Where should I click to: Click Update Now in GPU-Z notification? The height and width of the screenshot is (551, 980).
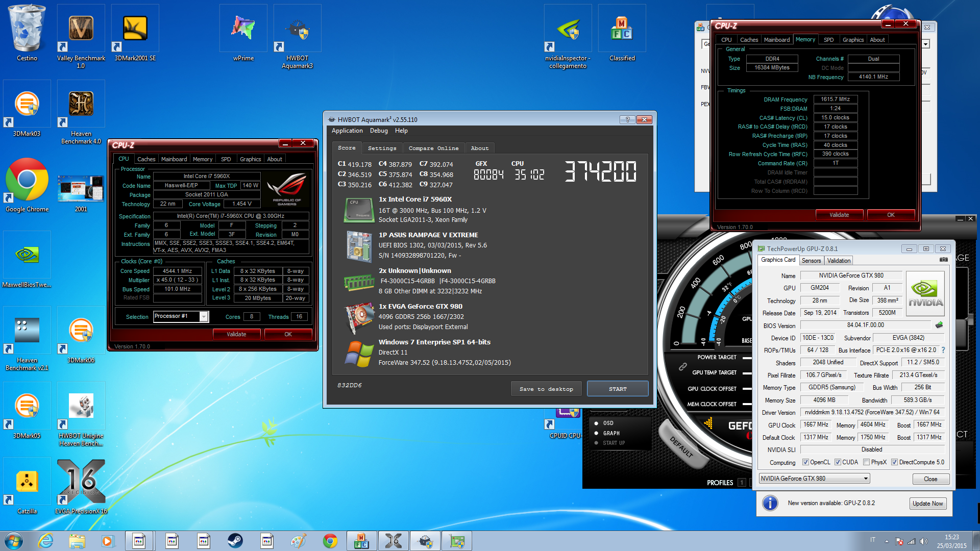tap(927, 504)
